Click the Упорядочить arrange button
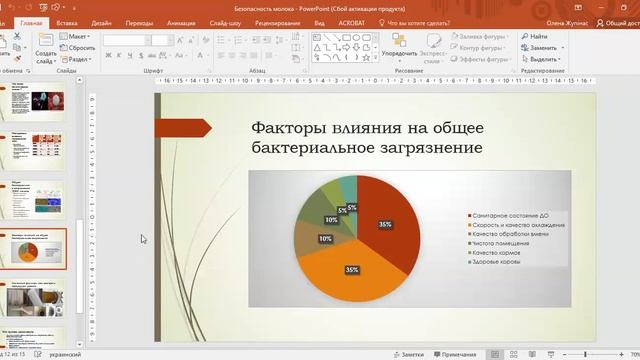 click(399, 47)
